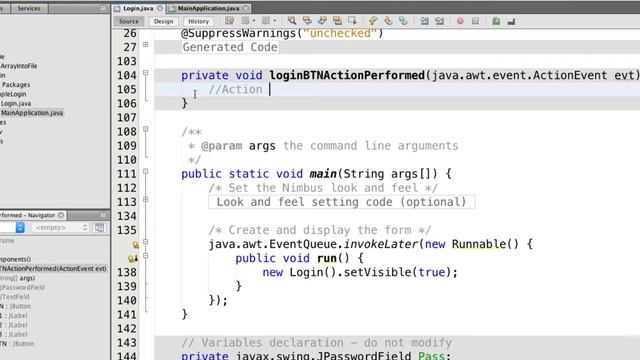The width and height of the screenshot is (640, 360).
Task: Click the Find Selection magnifier icon
Action: pyautogui.click(x=292, y=21)
